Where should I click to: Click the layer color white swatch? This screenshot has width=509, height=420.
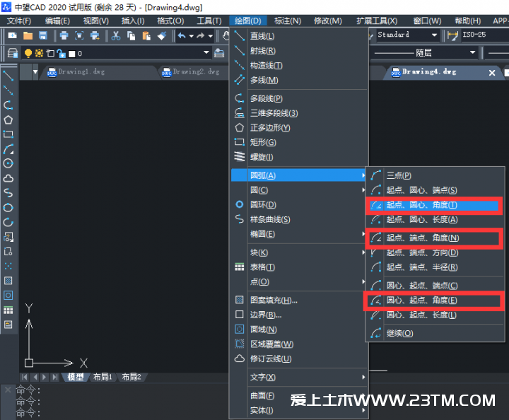(x=71, y=54)
